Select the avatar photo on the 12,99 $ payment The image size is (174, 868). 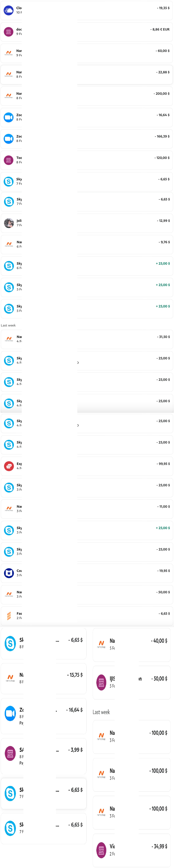(x=9, y=223)
